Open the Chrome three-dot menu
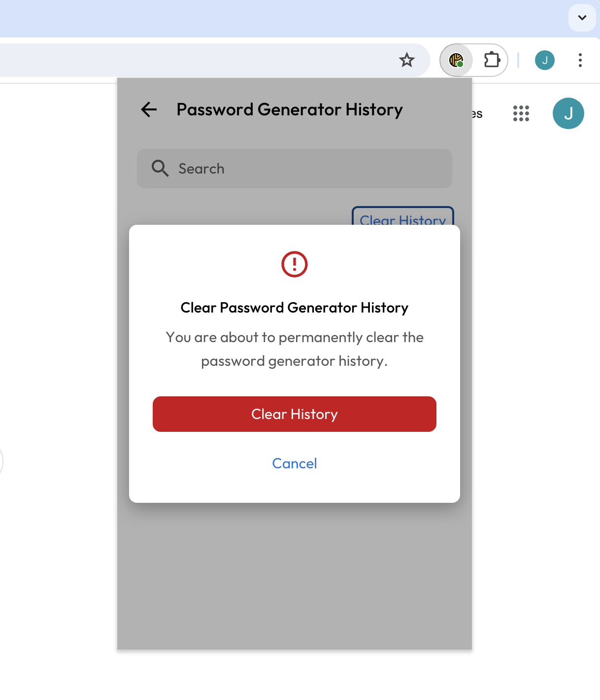 [580, 60]
